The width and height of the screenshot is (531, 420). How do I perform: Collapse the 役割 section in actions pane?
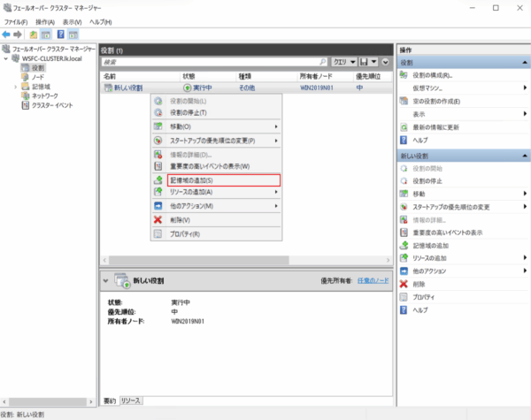525,62
